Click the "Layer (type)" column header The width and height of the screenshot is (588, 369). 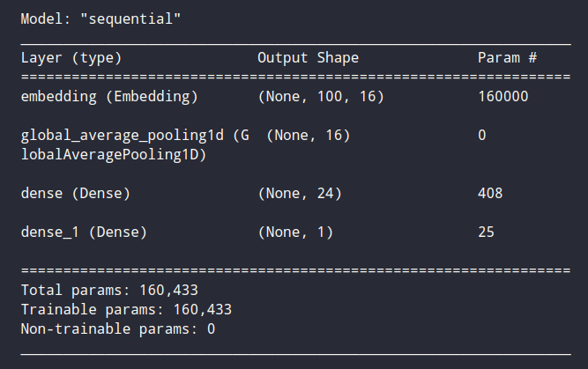coord(71,58)
